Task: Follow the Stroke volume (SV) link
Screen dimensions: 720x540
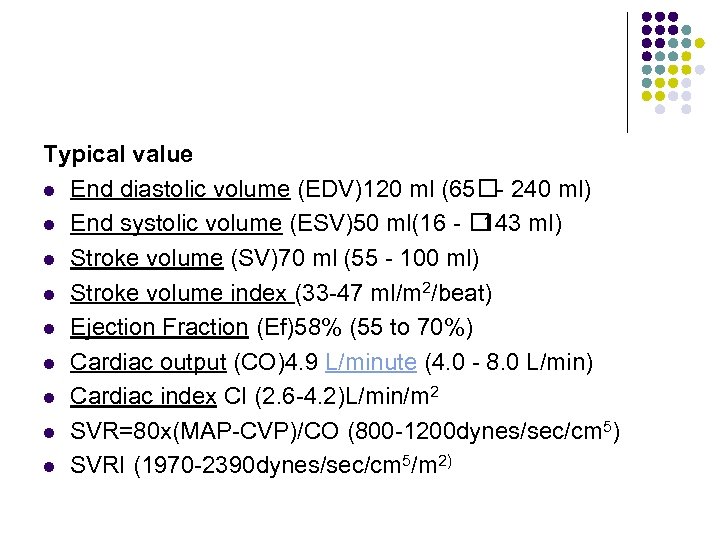Action: pos(146,259)
